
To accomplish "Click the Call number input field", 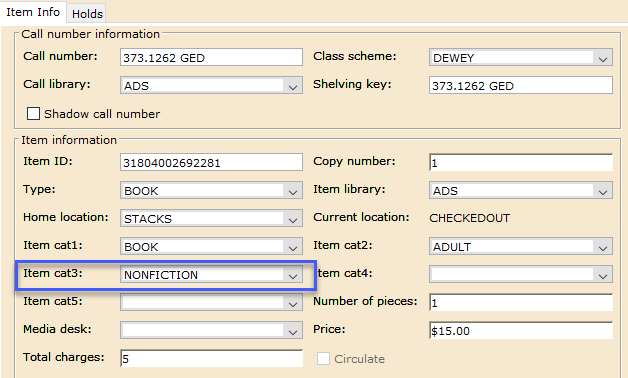I will [211, 58].
